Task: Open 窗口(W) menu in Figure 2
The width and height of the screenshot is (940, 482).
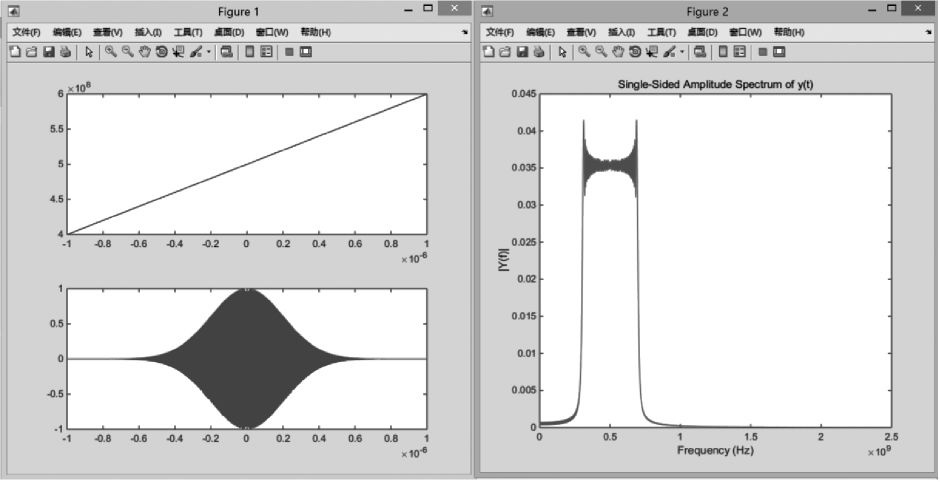Action: pyautogui.click(x=745, y=32)
